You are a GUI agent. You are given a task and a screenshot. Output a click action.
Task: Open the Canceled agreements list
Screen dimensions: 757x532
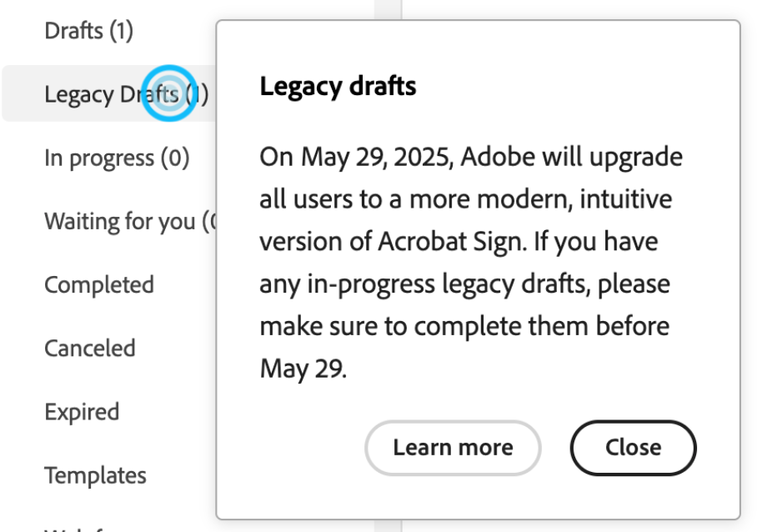90,348
